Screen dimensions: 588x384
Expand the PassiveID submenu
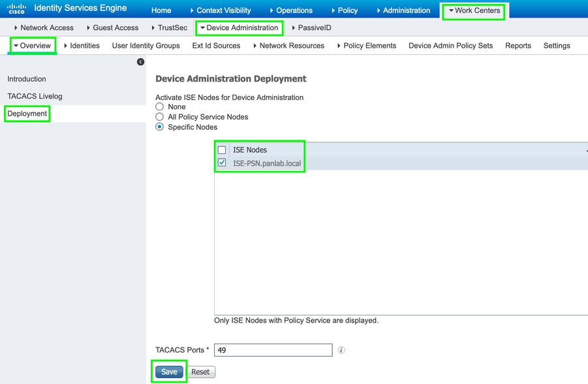pos(312,28)
